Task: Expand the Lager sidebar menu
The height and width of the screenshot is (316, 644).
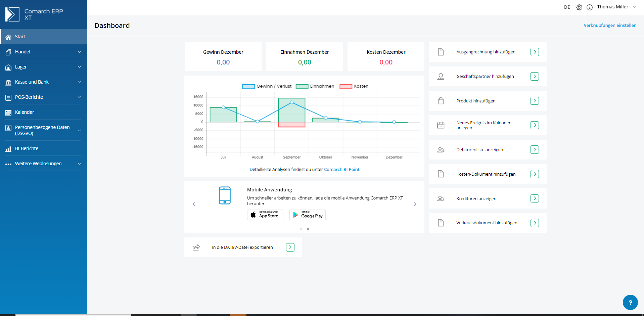Action: click(x=44, y=67)
